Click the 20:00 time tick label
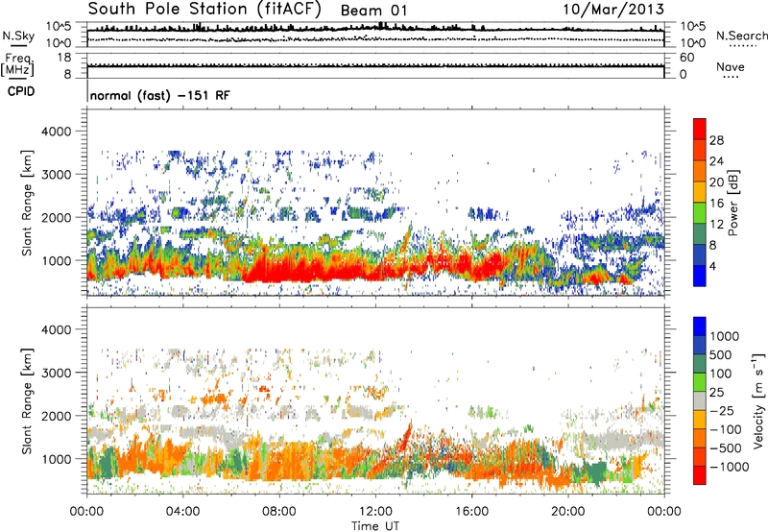Screen dimensions: 768x532 pyautogui.click(x=568, y=512)
